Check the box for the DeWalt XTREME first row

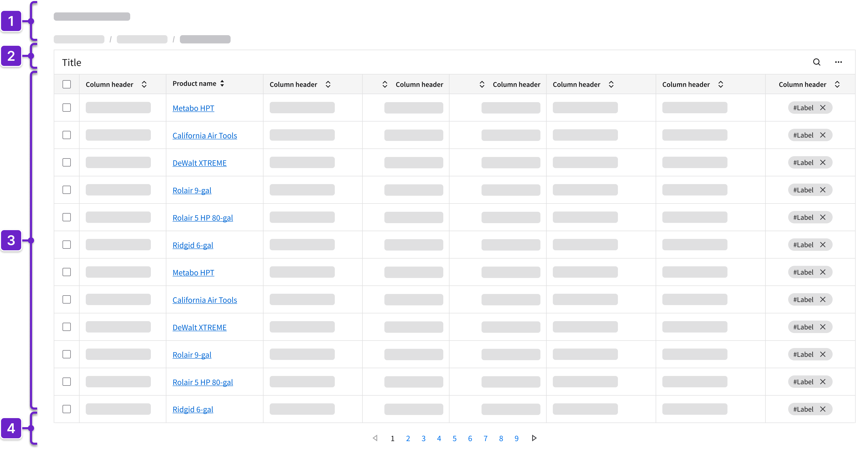(x=67, y=163)
